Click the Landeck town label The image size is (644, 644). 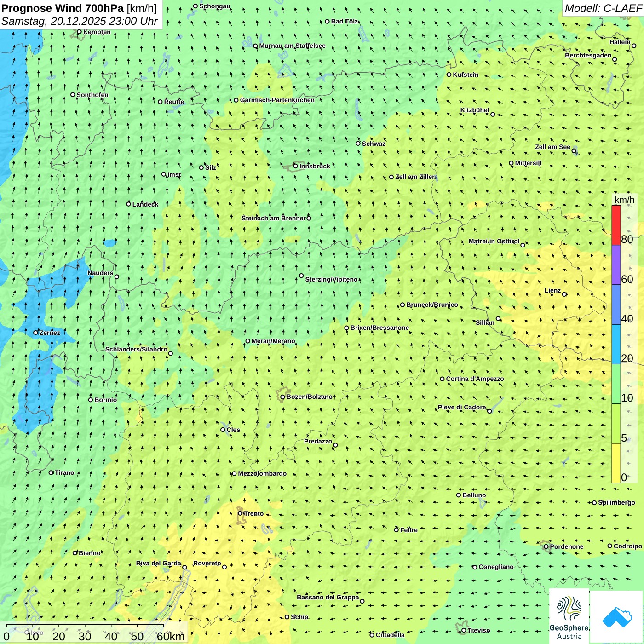(x=145, y=204)
